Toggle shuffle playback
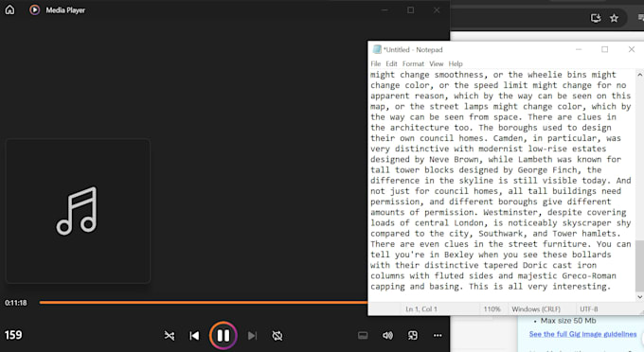This screenshot has width=644, height=352. [170, 336]
